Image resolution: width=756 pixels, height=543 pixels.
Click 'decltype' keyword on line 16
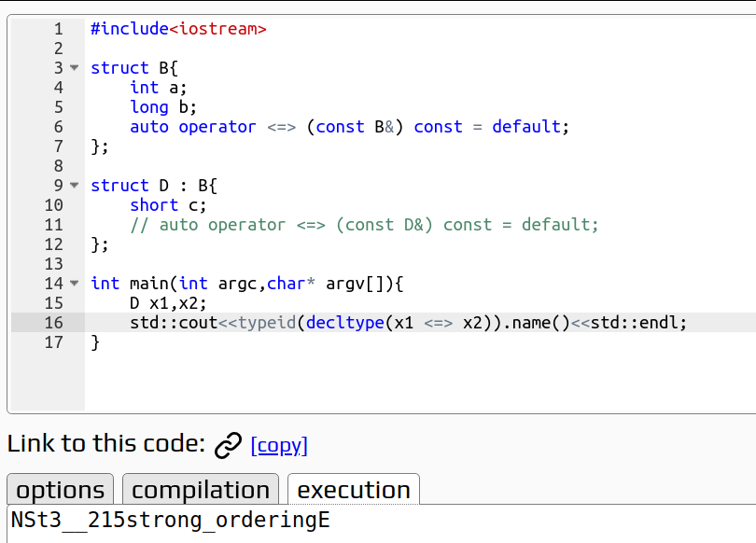pyautogui.click(x=345, y=322)
